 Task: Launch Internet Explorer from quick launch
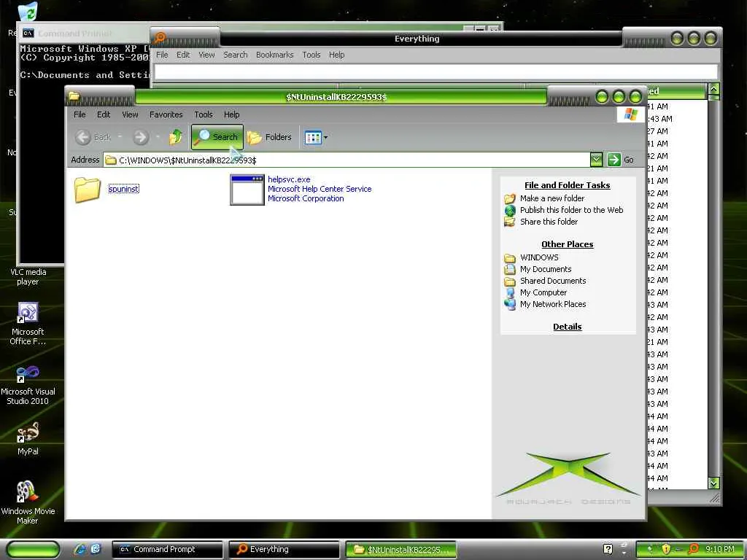80,549
